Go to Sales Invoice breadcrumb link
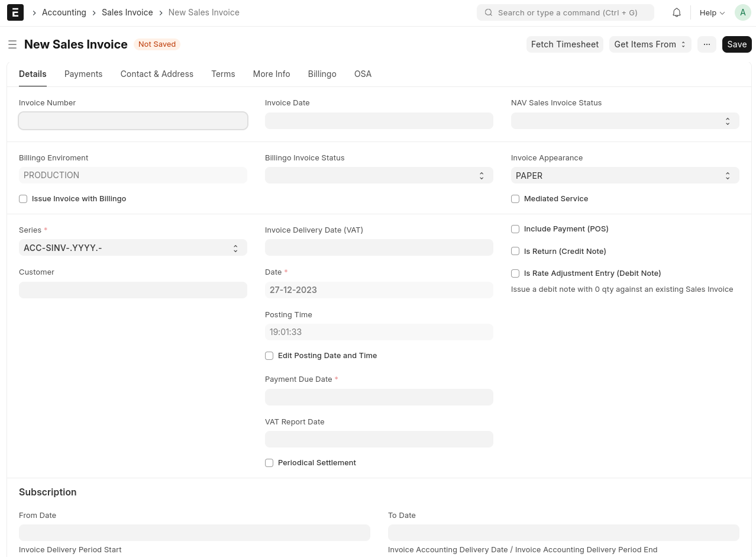Viewport: 756px width, 557px height. click(x=127, y=12)
